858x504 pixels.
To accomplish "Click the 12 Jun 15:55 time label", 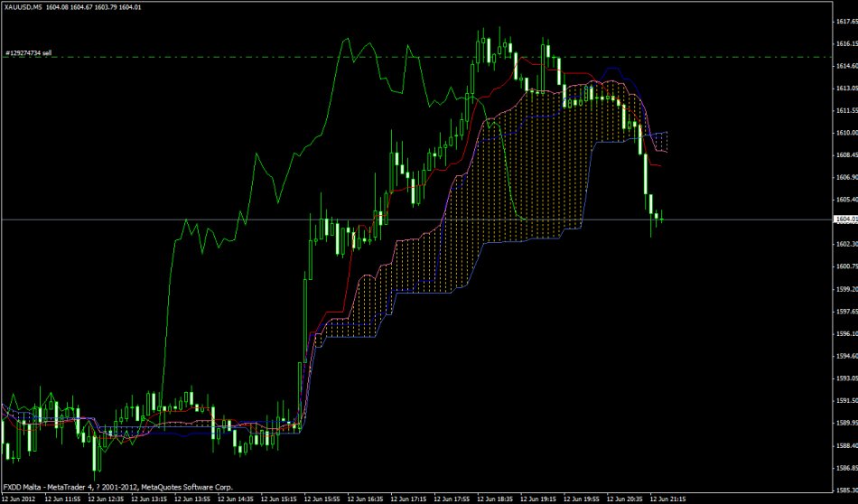I will tap(322, 498).
